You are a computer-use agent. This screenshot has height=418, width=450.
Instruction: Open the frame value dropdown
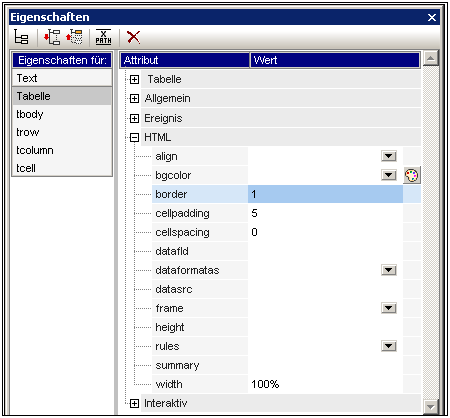389,308
